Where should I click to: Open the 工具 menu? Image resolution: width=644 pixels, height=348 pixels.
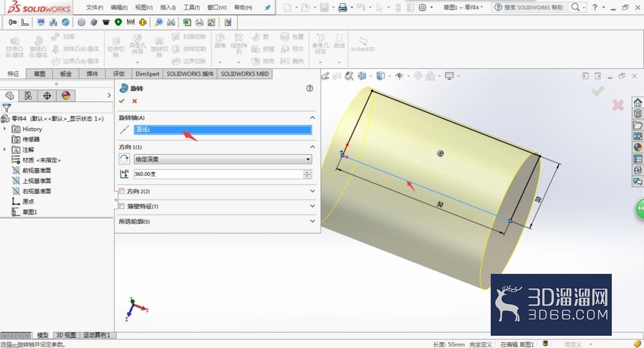(x=191, y=7)
